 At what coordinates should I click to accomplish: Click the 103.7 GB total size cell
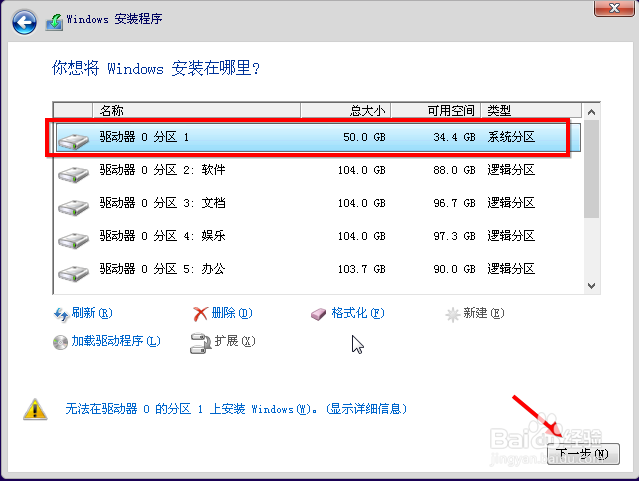tap(361, 269)
